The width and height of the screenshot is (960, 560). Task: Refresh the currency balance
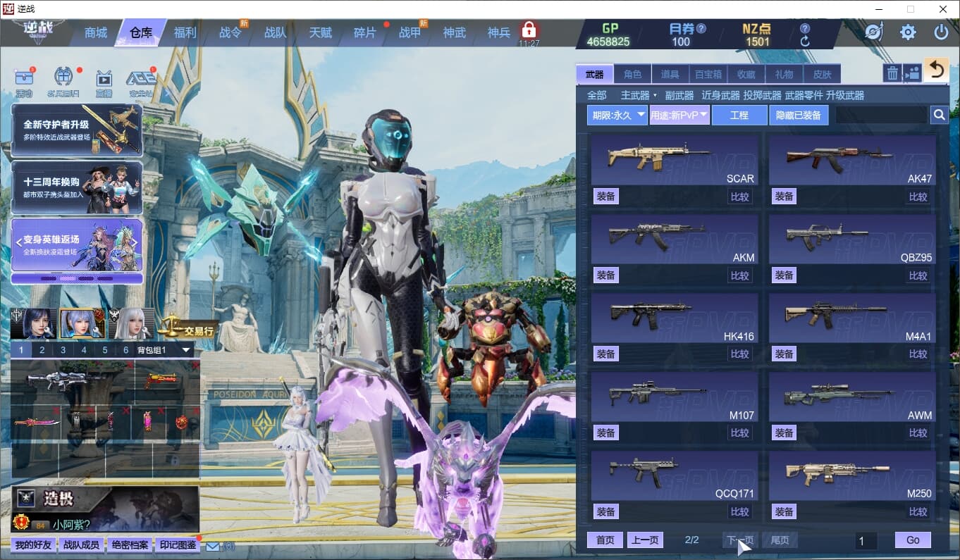point(805,42)
